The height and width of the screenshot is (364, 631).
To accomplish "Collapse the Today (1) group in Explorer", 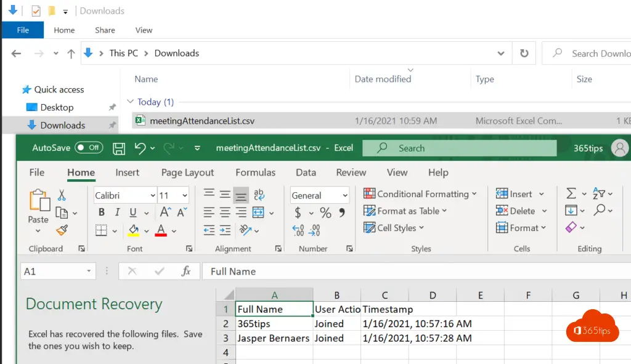I will click(x=130, y=102).
